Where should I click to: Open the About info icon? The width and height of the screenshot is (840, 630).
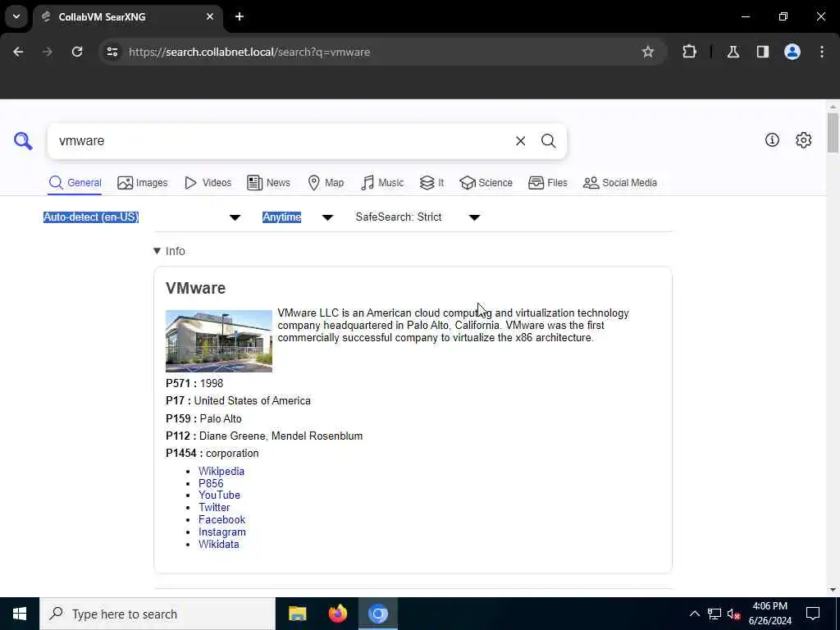tap(772, 139)
